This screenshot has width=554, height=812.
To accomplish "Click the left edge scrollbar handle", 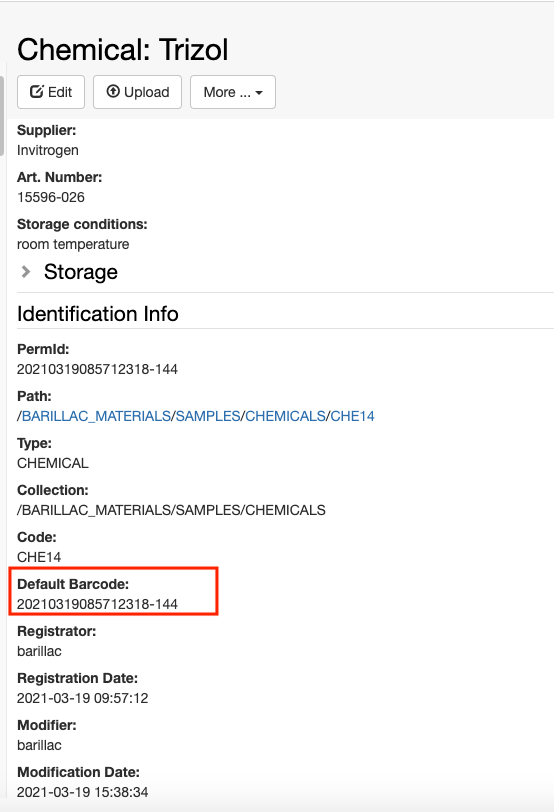I will click(2, 116).
